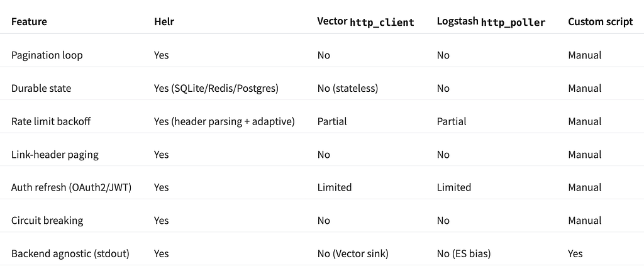Click Partial under Vector http_client
Screen dimensions: 644x266
point(332,121)
